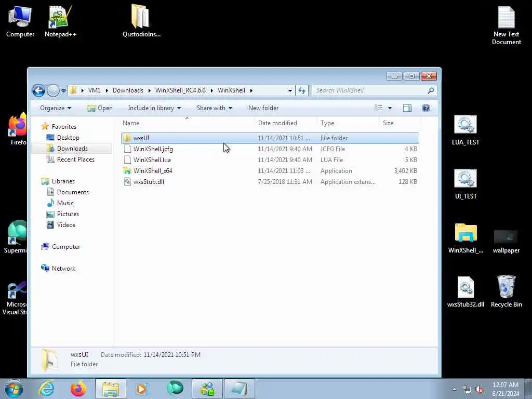Select Desktop under Favorites

68,137
